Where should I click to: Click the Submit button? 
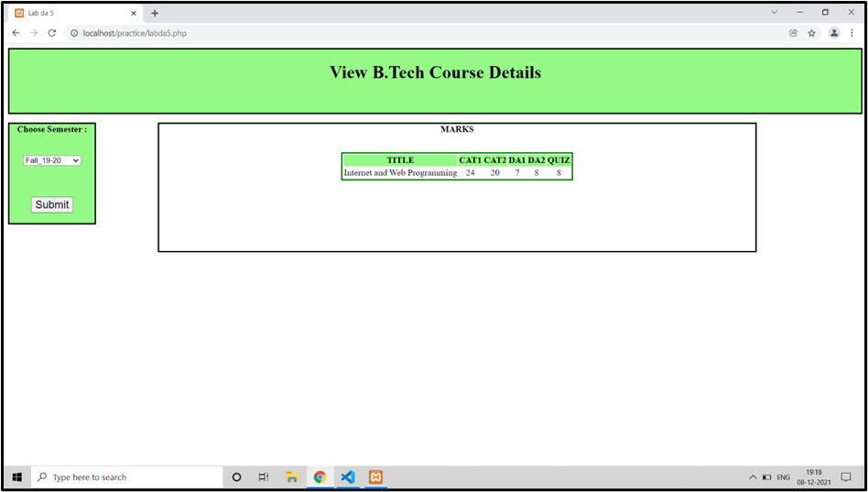pyautogui.click(x=52, y=204)
